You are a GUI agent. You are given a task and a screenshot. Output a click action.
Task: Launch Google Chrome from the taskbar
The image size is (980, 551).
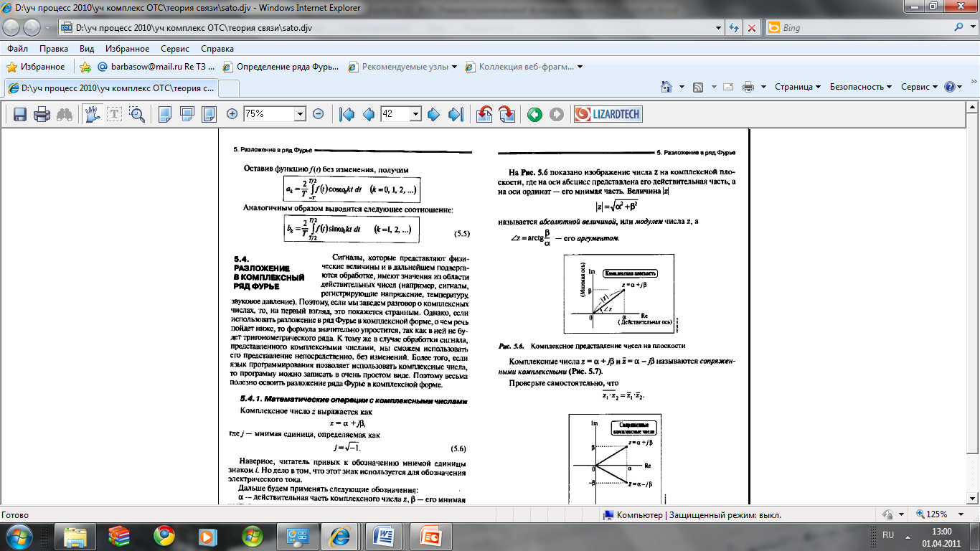tap(164, 536)
